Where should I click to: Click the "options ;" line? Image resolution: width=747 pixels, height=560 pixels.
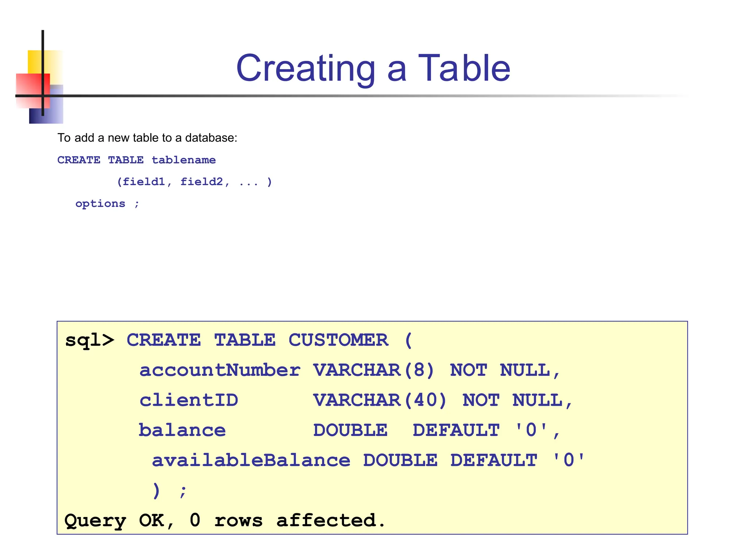tap(107, 203)
